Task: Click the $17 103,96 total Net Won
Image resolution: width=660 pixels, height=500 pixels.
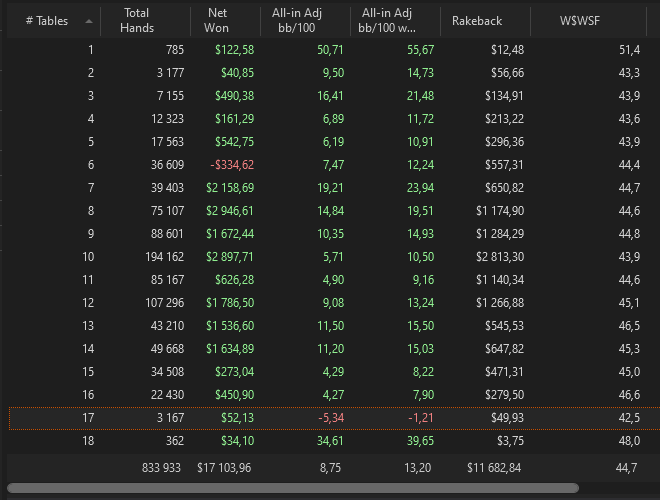Action: click(225, 467)
